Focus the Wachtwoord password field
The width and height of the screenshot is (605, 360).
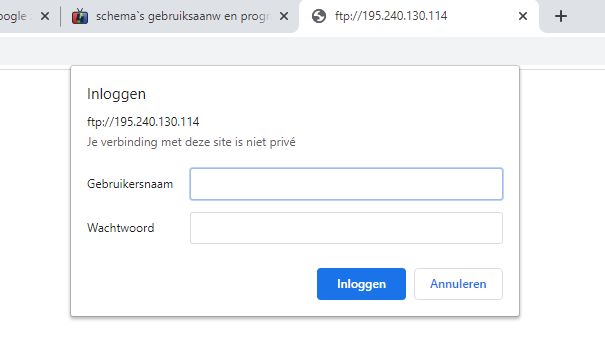tap(346, 228)
